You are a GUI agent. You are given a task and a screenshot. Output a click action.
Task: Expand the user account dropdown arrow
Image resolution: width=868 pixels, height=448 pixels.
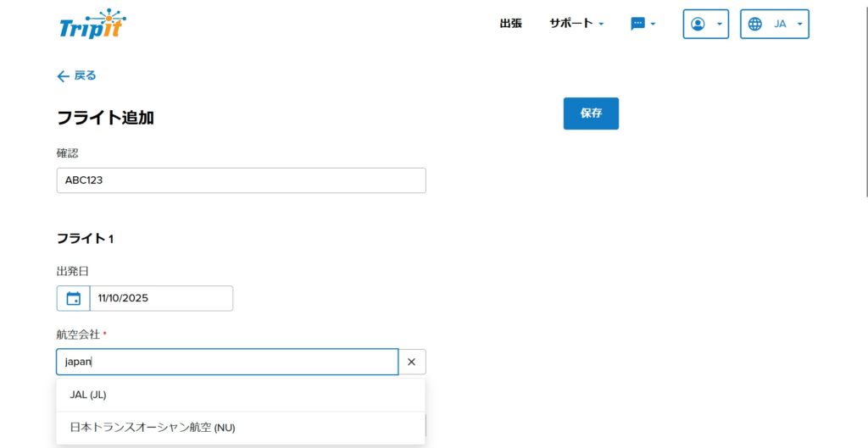tap(719, 24)
